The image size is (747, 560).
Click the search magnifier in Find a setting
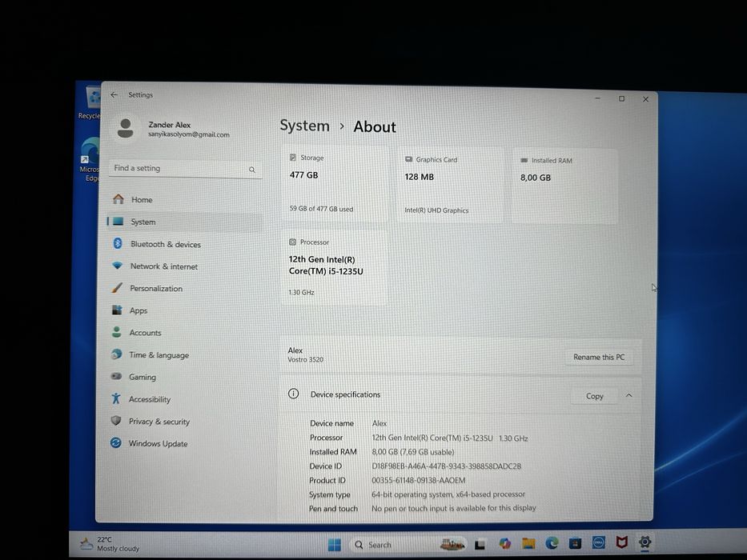coord(252,170)
